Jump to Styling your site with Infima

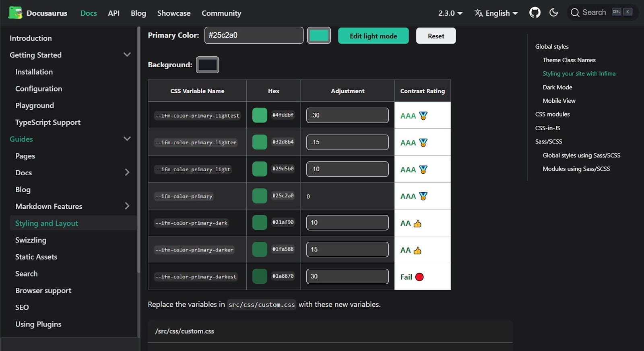click(x=579, y=73)
